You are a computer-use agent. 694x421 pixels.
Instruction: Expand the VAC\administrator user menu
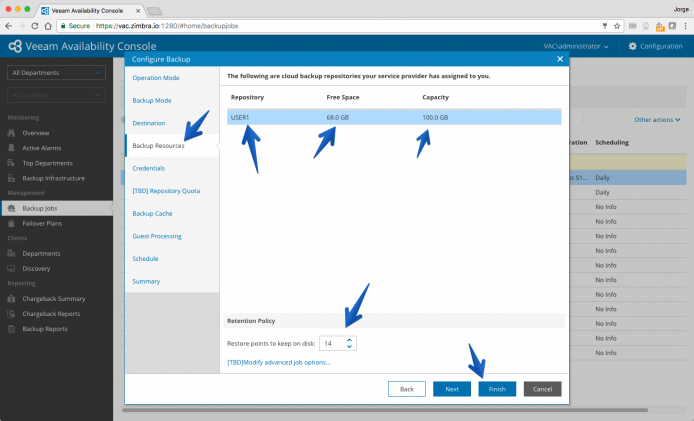point(576,46)
